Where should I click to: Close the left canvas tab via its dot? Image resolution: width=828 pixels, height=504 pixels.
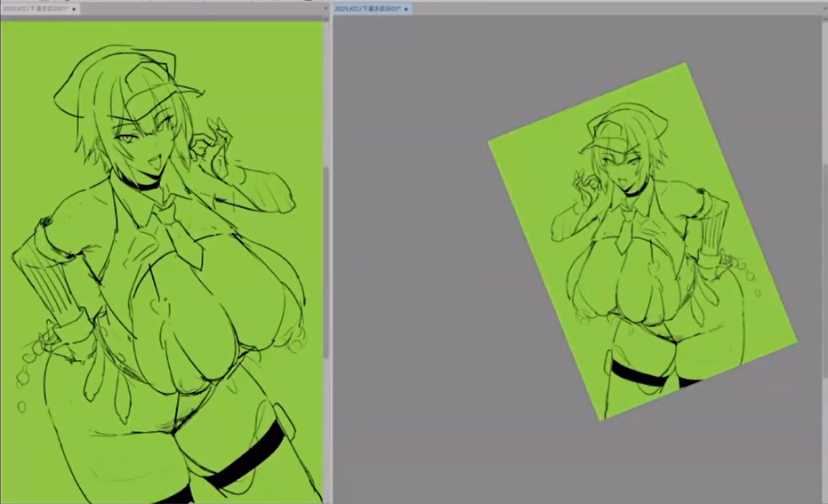click(74, 9)
